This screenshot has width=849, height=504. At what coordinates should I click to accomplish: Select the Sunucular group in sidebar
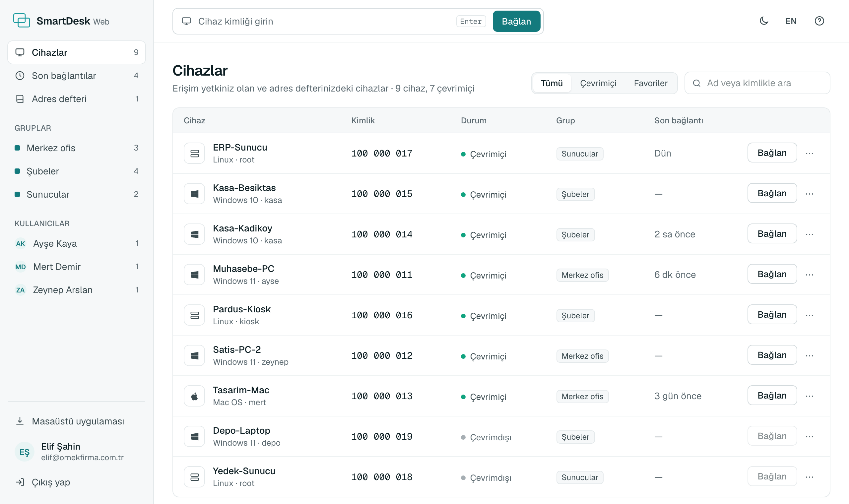pyautogui.click(x=76, y=194)
